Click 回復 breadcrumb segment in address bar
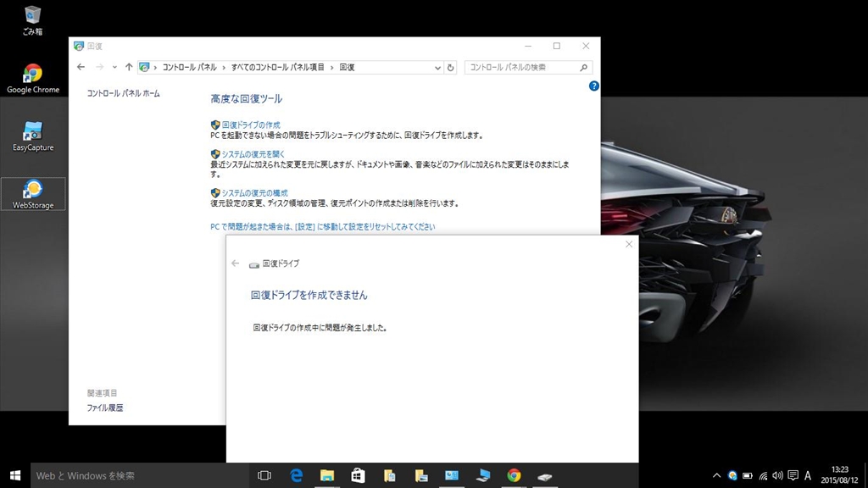This screenshot has height=488, width=868. (347, 67)
